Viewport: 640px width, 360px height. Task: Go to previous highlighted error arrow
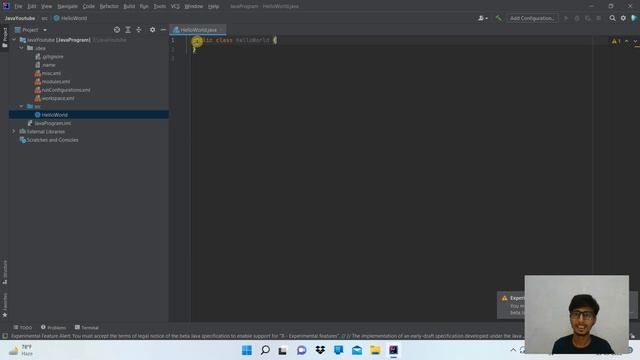point(627,41)
